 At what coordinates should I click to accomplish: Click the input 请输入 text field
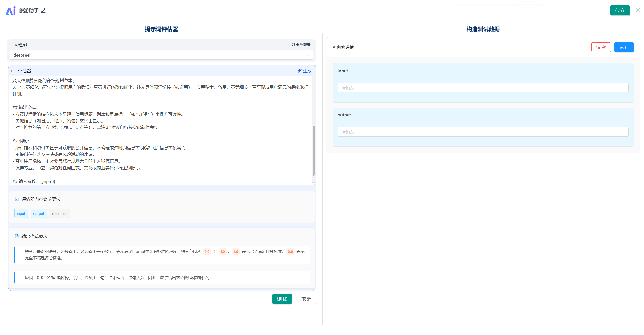pos(483,88)
